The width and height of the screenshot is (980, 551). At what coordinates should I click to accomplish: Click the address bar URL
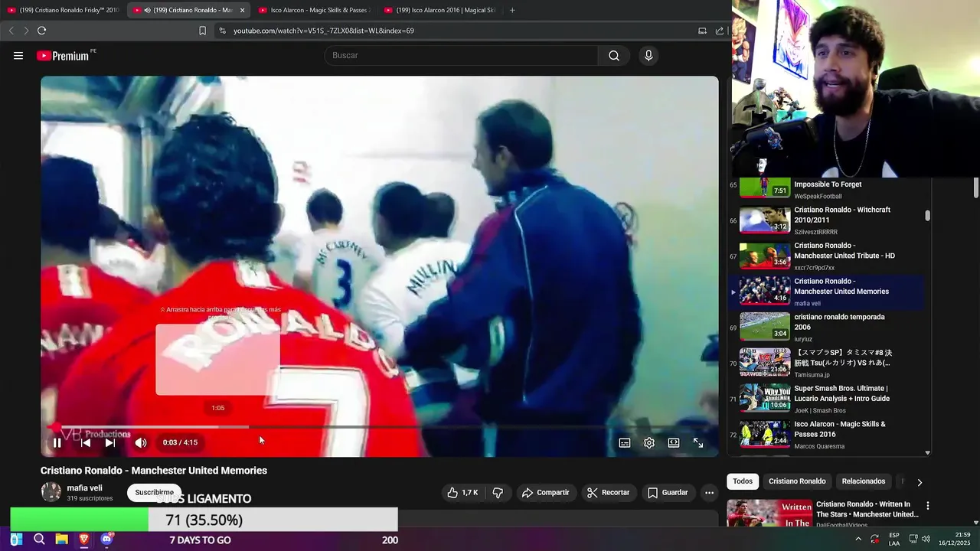click(324, 31)
